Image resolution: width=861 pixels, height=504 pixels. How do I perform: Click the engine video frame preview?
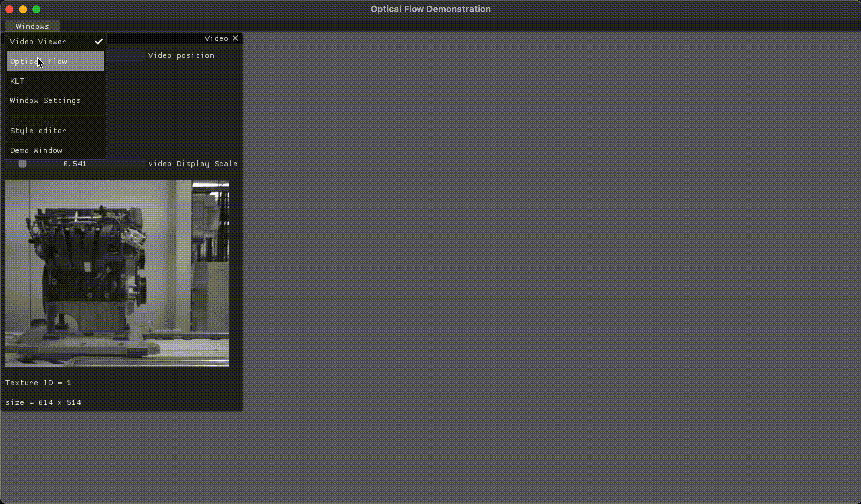(x=117, y=273)
